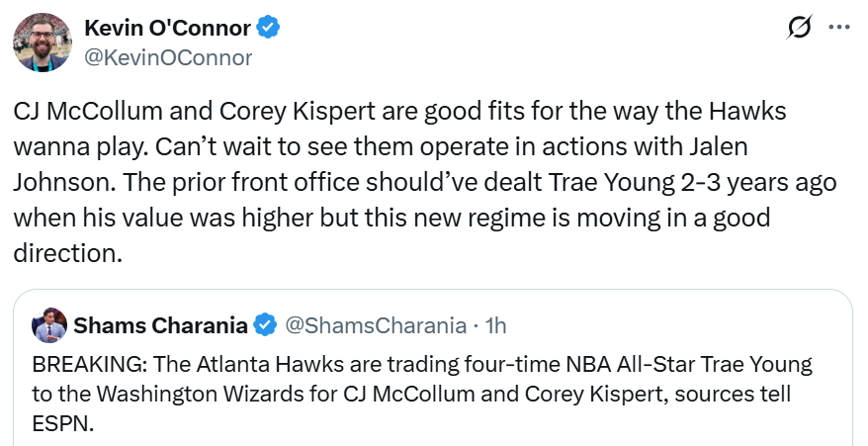This screenshot has height=446, width=868.
Task: Open Shams Charania display name link
Action: pyautogui.click(x=163, y=324)
